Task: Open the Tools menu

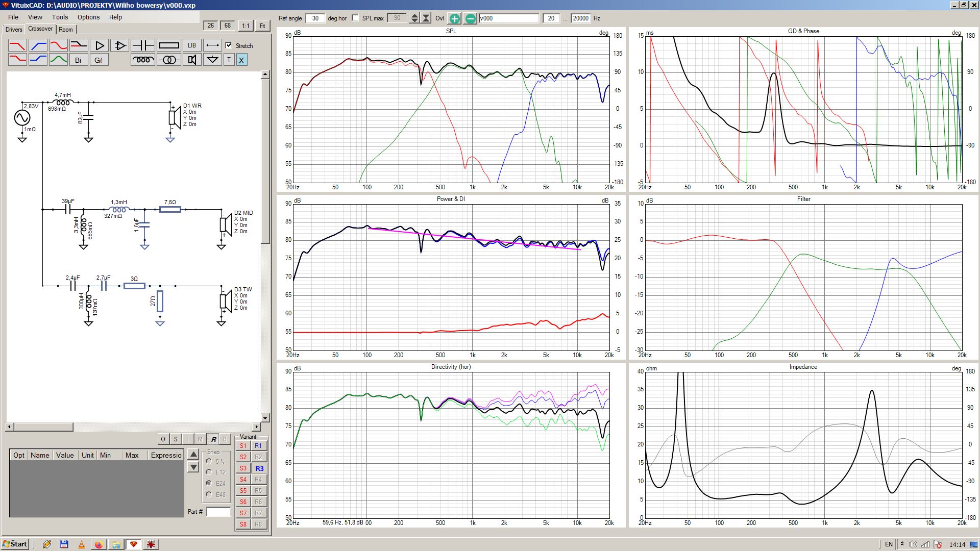Action: click(x=60, y=17)
